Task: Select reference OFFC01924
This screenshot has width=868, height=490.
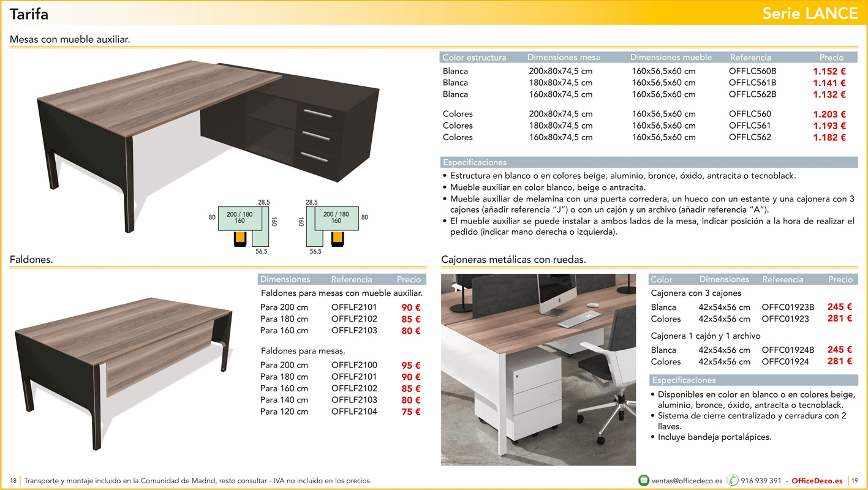Action: pyautogui.click(x=785, y=362)
